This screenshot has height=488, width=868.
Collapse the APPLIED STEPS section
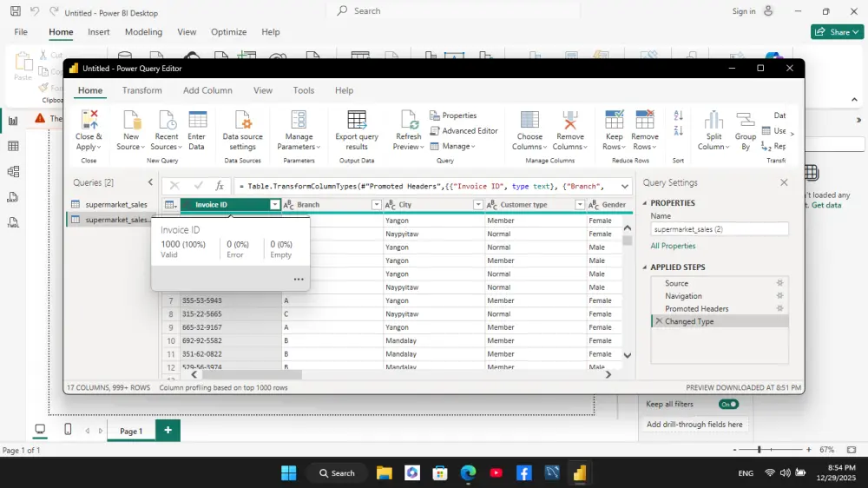pyautogui.click(x=645, y=267)
